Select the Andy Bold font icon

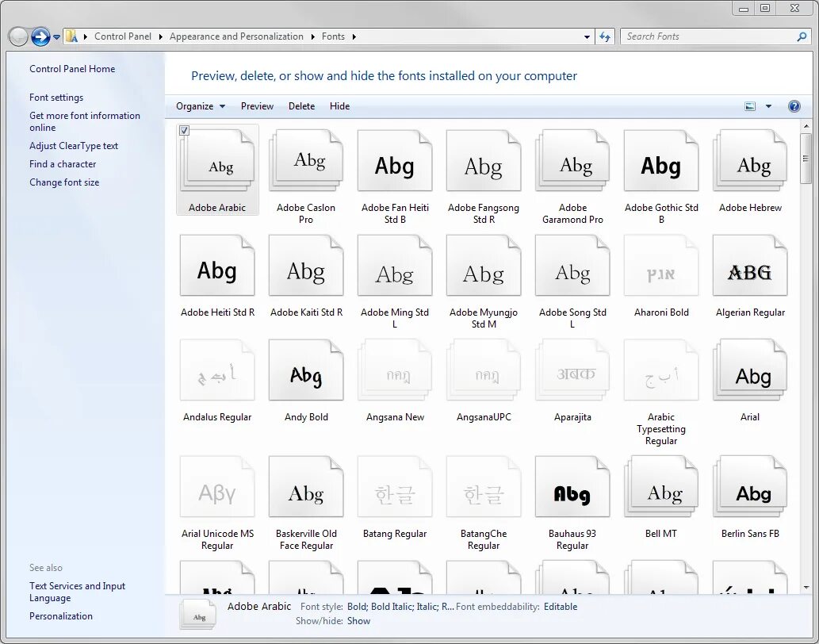point(306,370)
